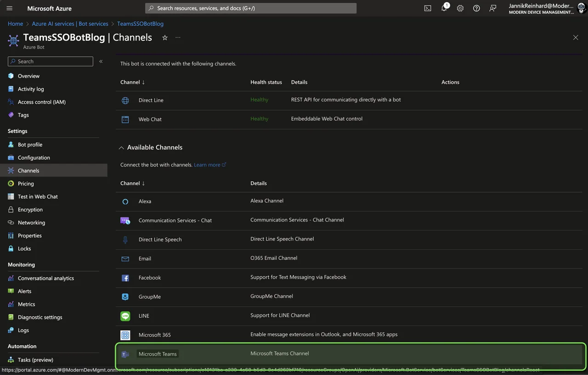
Task: Open portal settings gear icon
Action: click(x=460, y=8)
